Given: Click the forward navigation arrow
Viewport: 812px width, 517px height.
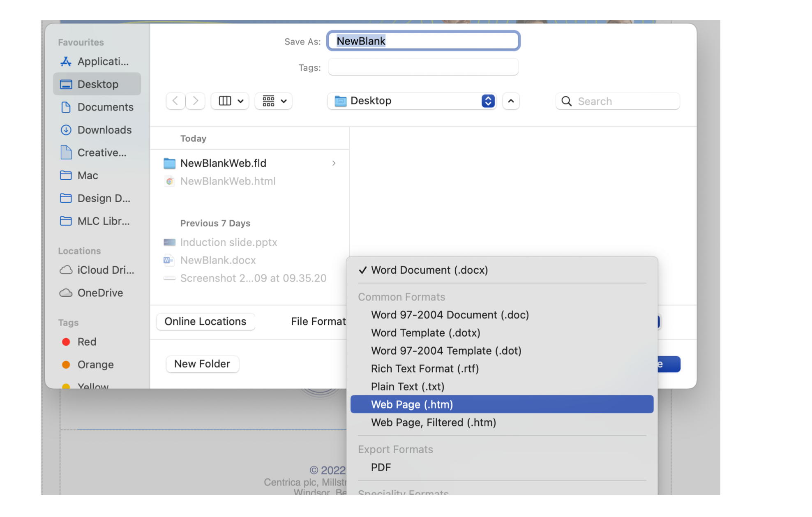Looking at the screenshot, I should [x=195, y=101].
